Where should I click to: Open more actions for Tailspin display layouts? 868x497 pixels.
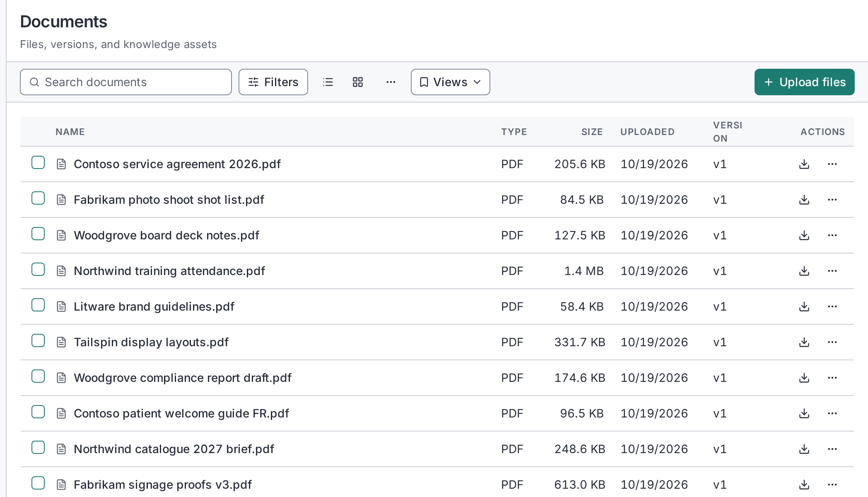point(832,342)
